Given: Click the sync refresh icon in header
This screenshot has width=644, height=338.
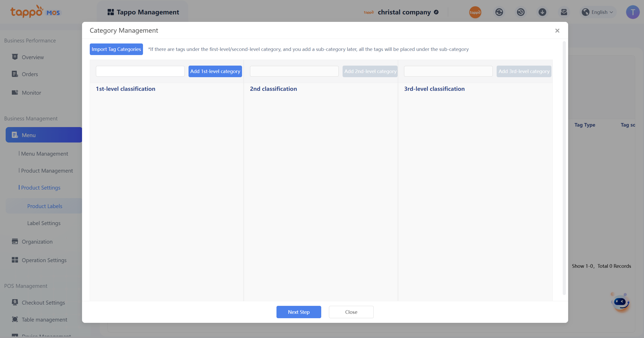Looking at the screenshot, I should tap(499, 12).
